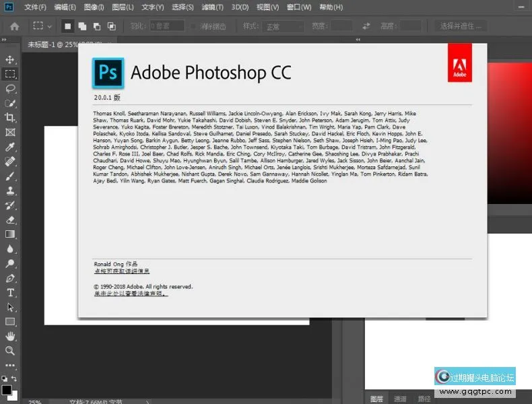Viewport: 532px width, 404px height.
Task: Select the Horizontal Type tool
Action: click(x=10, y=293)
